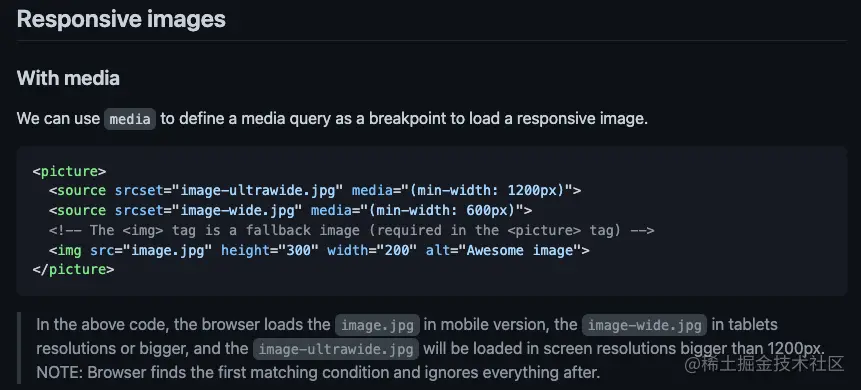Click the closing picture tag
This screenshot has width=861, height=390.
pos(73,270)
